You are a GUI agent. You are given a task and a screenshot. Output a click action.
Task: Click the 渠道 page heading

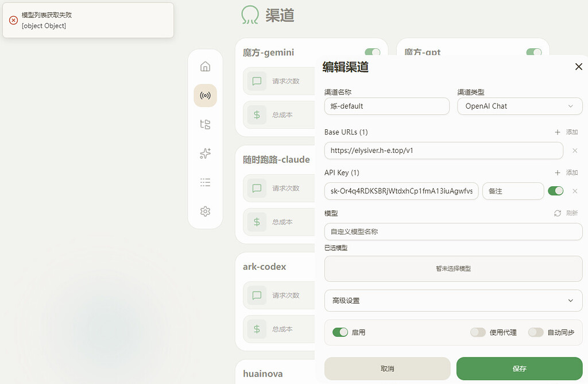280,16
